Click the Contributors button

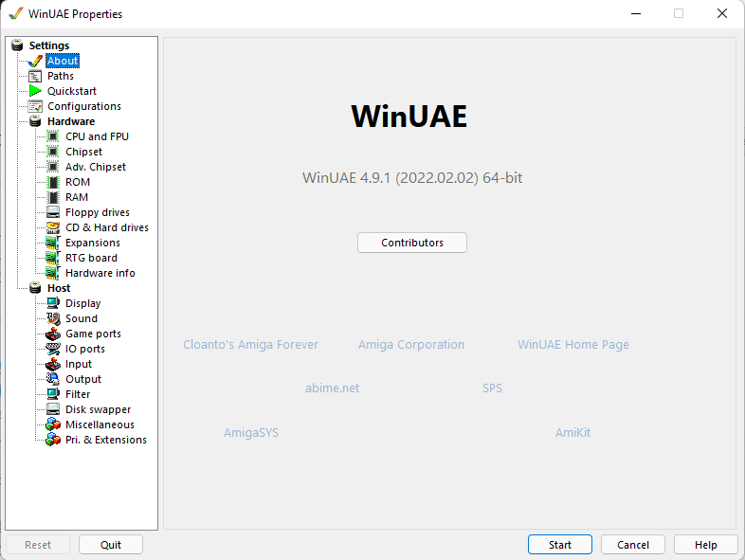coord(412,243)
